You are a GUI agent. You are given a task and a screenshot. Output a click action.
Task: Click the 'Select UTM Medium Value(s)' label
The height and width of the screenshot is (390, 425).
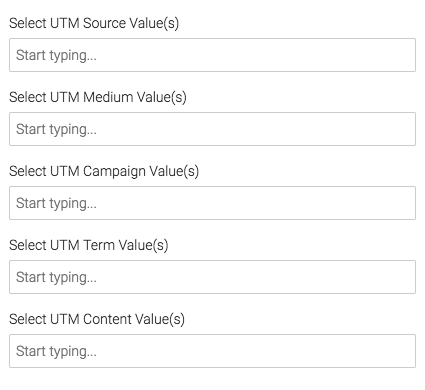click(98, 97)
